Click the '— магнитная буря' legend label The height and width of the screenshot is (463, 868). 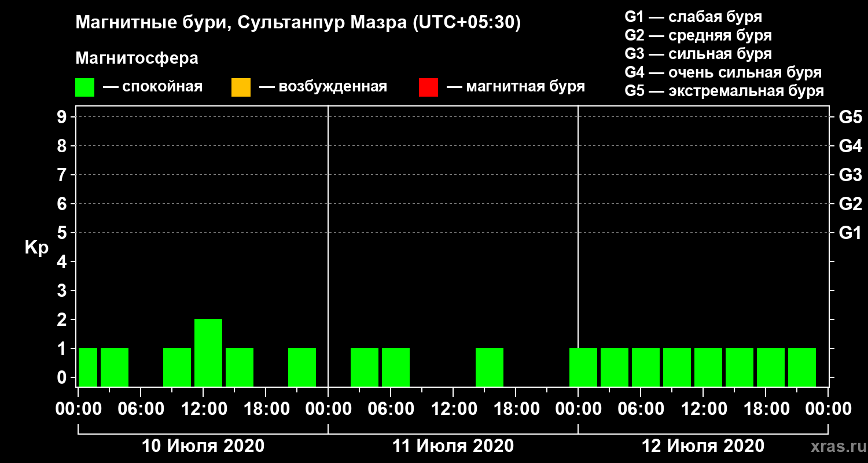tap(516, 87)
